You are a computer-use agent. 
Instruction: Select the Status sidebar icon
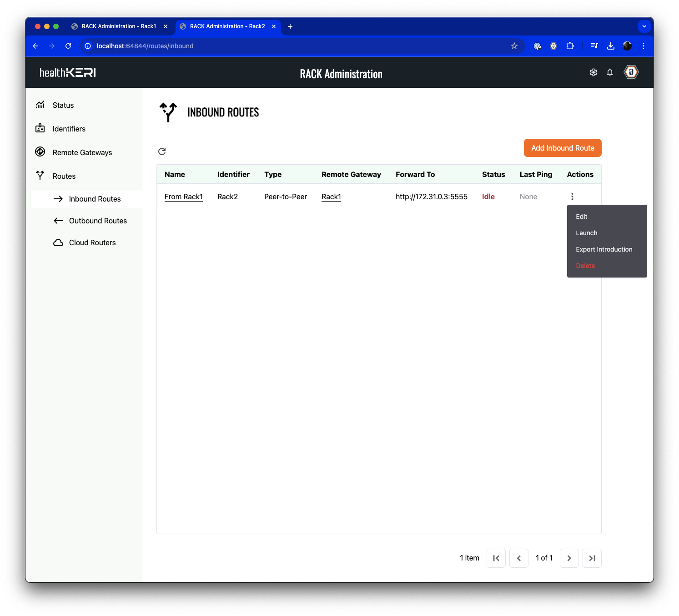click(40, 105)
